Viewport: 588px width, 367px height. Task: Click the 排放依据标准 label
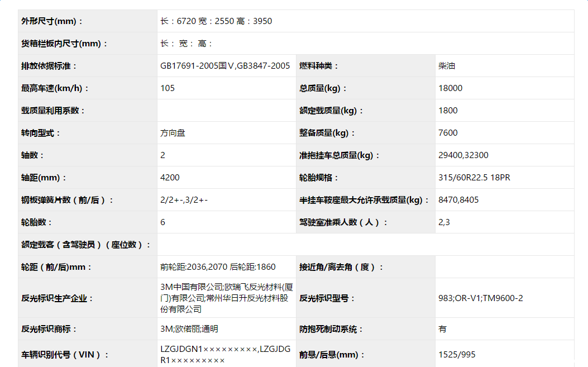pyautogui.click(x=49, y=66)
